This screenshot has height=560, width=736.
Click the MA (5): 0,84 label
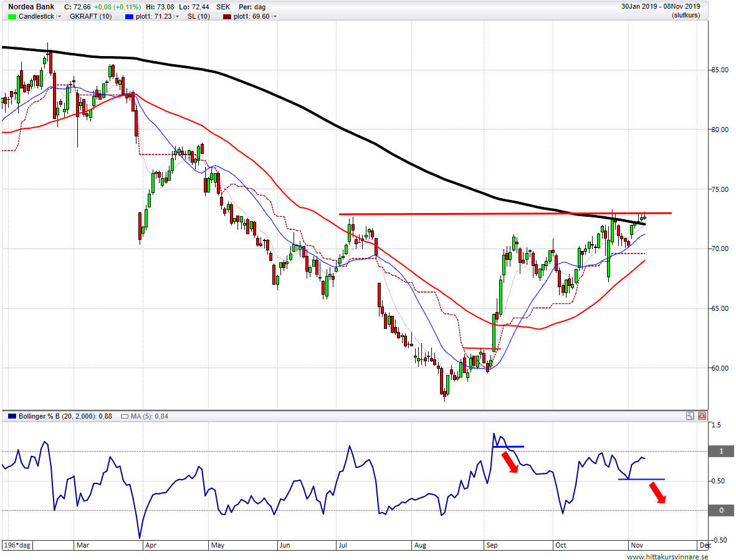pyautogui.click(x=150, y=416)
